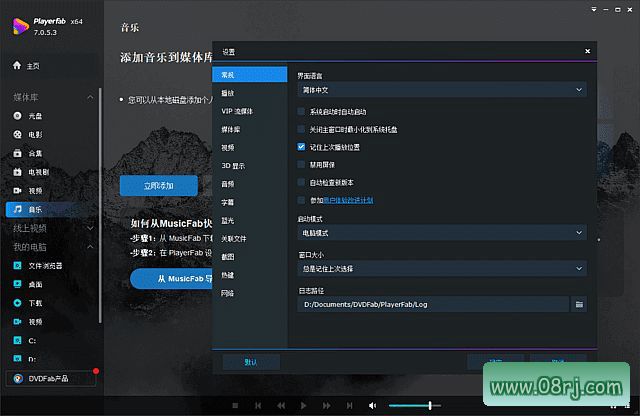640x416 pixels.
Task: Expand the 线上视频 section
Action: [90, 228]
